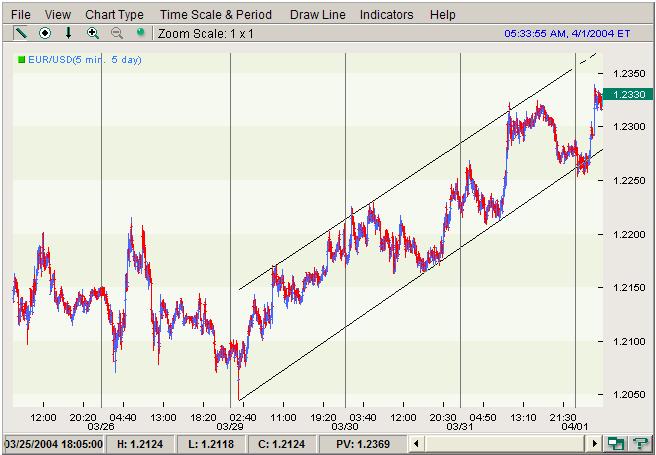Open the question mark help icon
Viewport: 656px width, 455px height.
coord(639,443)
